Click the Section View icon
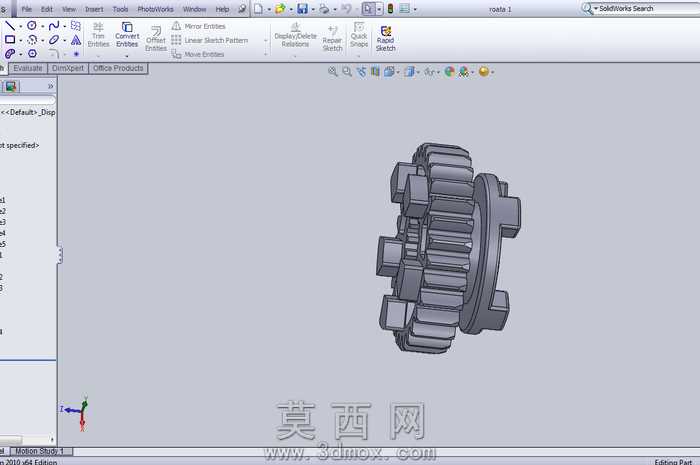Viewport: 700px width, 465px height. pyautogui.click(x=375, y=71)
